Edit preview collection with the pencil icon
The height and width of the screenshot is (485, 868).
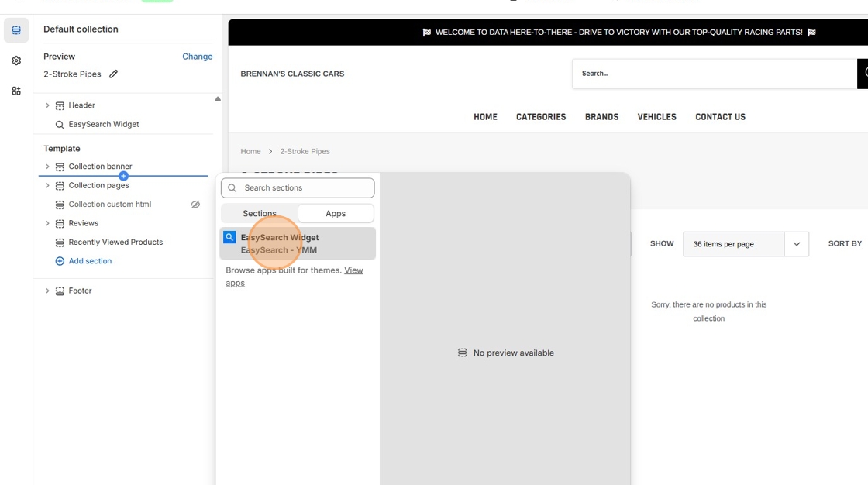tap(113, 74)
